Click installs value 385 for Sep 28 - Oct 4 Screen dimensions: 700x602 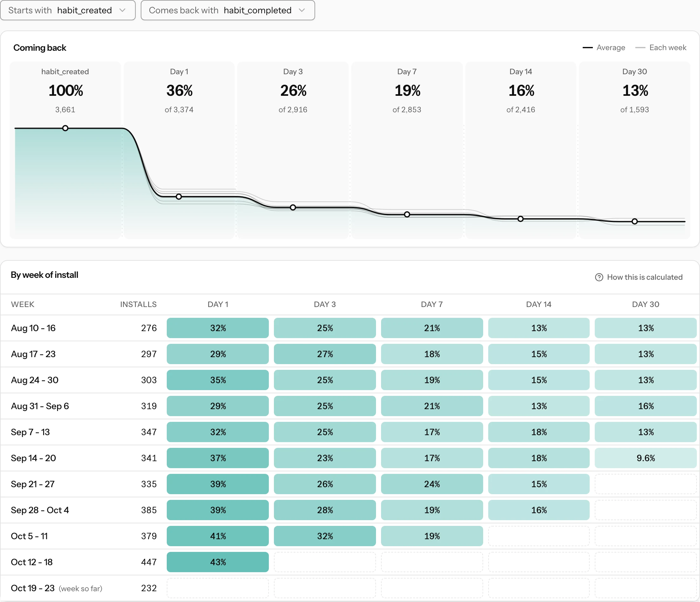[x=149, y=510]
